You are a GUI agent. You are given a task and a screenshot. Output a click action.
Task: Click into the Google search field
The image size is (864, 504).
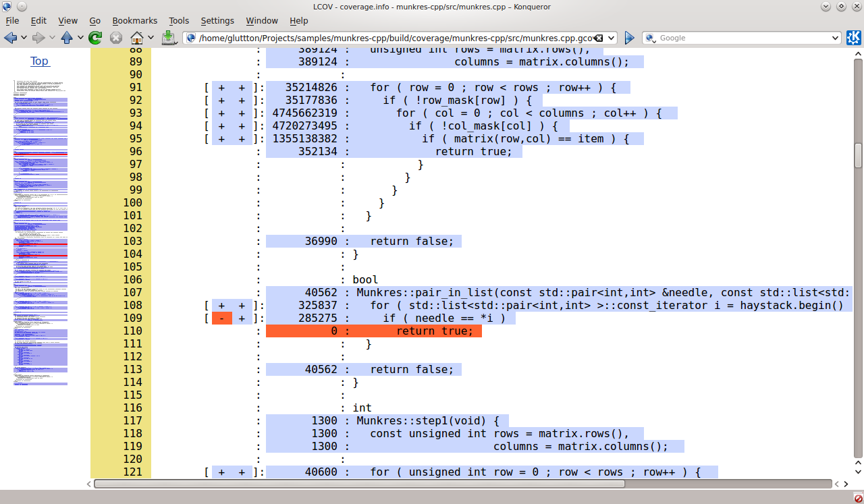(742, 38)
